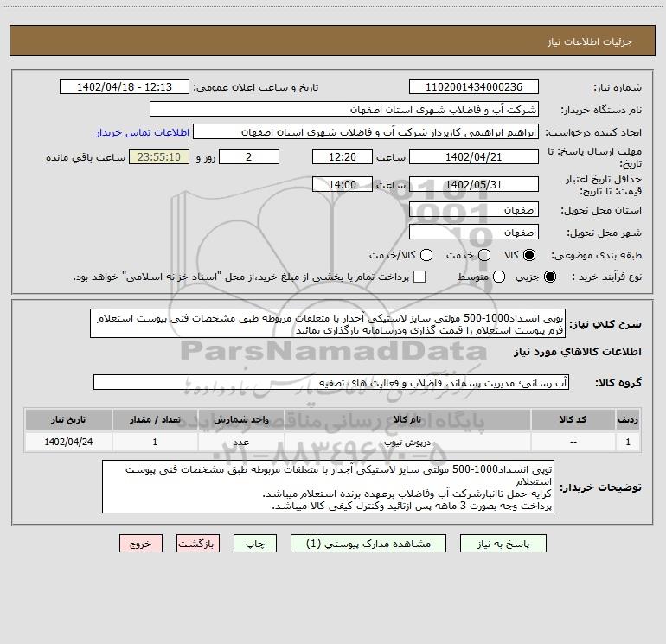Screen dimensions: 666x644
Task: Click the code cell showing --
Action: 573,442
